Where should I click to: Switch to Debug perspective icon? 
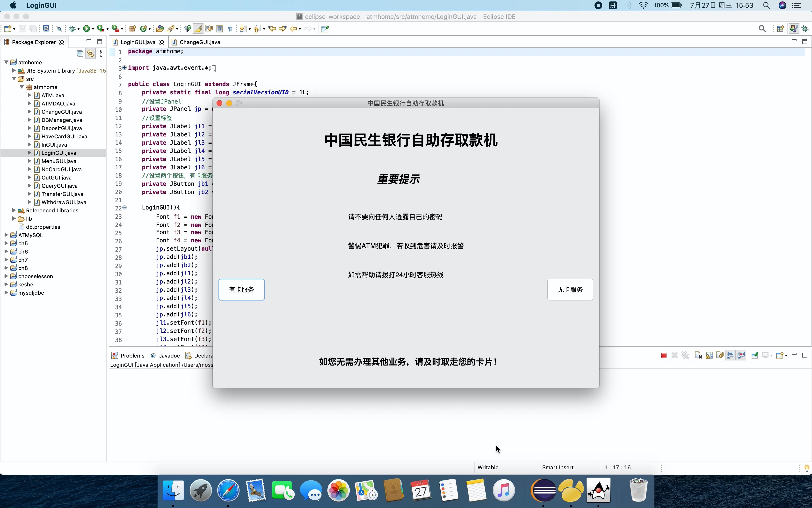(805, 29)
